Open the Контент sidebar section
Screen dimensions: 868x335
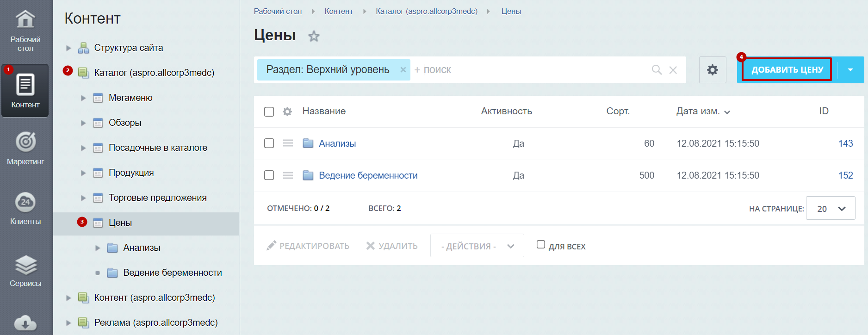pyautogui.click(x=25, y=91)
